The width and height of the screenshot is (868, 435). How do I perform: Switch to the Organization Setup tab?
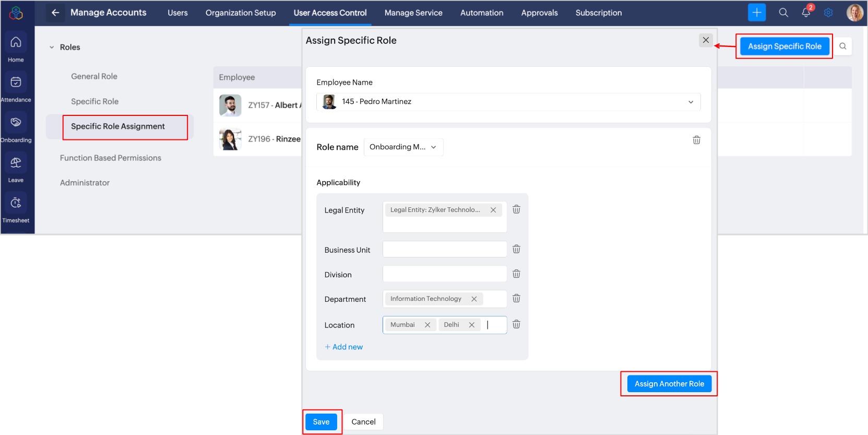coord(241,13)
